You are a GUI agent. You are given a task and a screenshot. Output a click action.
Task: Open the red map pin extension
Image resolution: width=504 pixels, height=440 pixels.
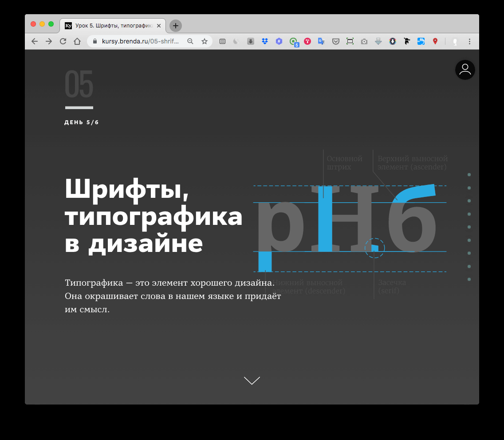[x=435, y=41]
